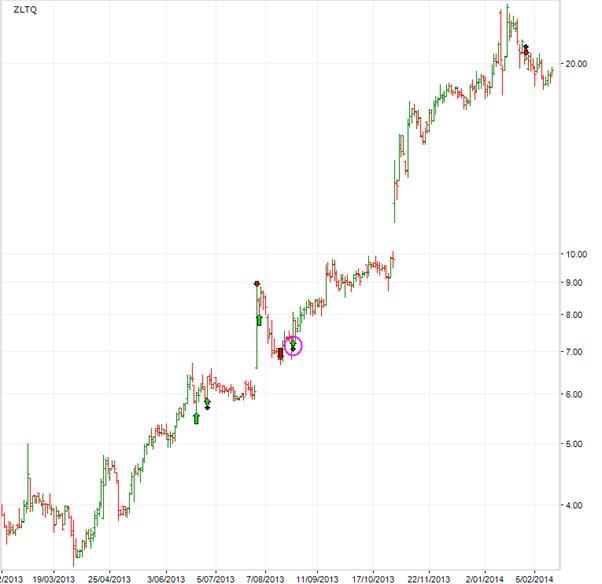602x584 pixels.
Task: Click the 7/08/2013 date label
Action: (x=265, y=579)
